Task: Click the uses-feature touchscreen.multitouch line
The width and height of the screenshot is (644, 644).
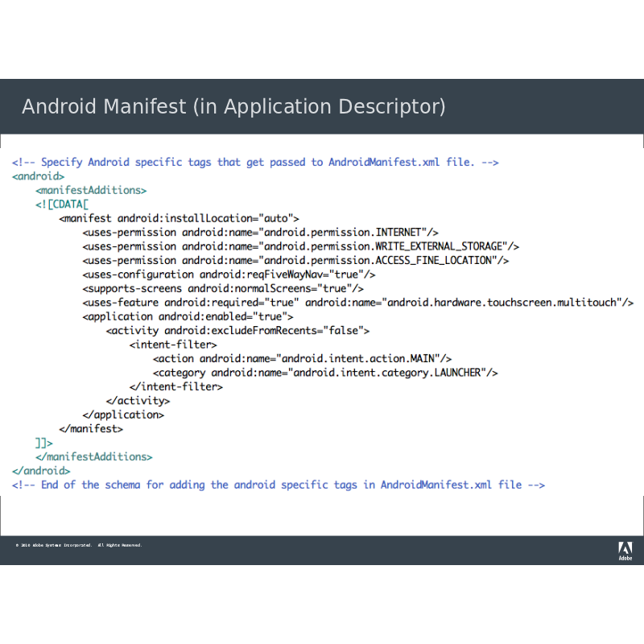Action: click(357, 303)
